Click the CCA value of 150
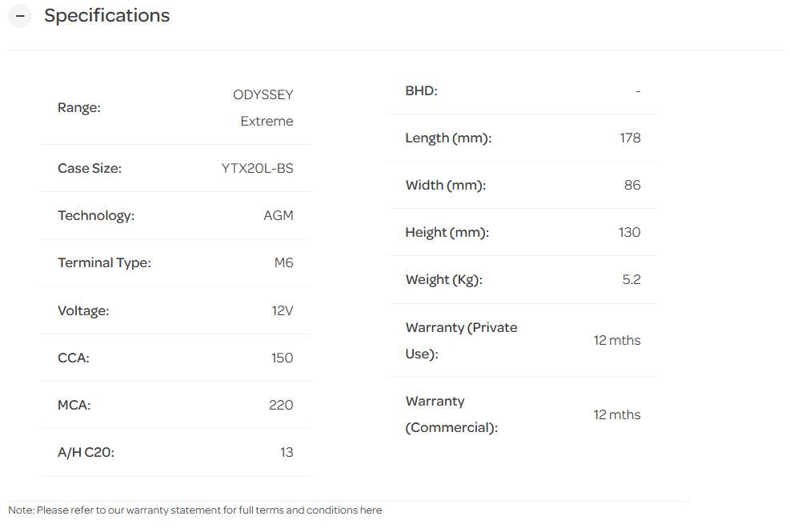Screen dimensions: 790x532 tap(282, 358)
